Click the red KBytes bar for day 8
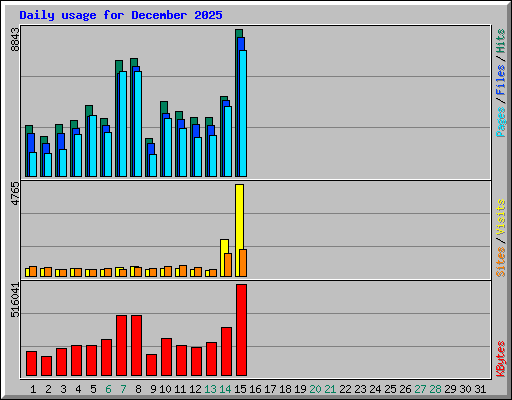The image size is (512, 400). pyautogui.click(x=136, y=346)
